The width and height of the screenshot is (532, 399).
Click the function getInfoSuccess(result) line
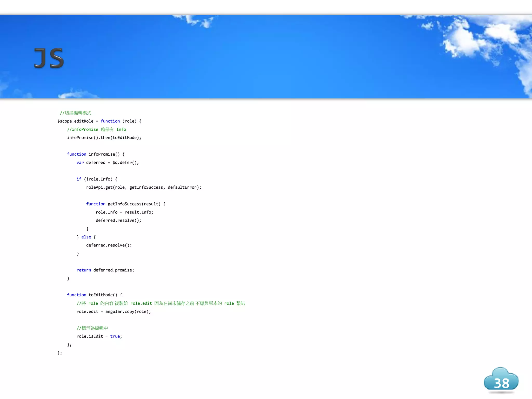[126, 204]
